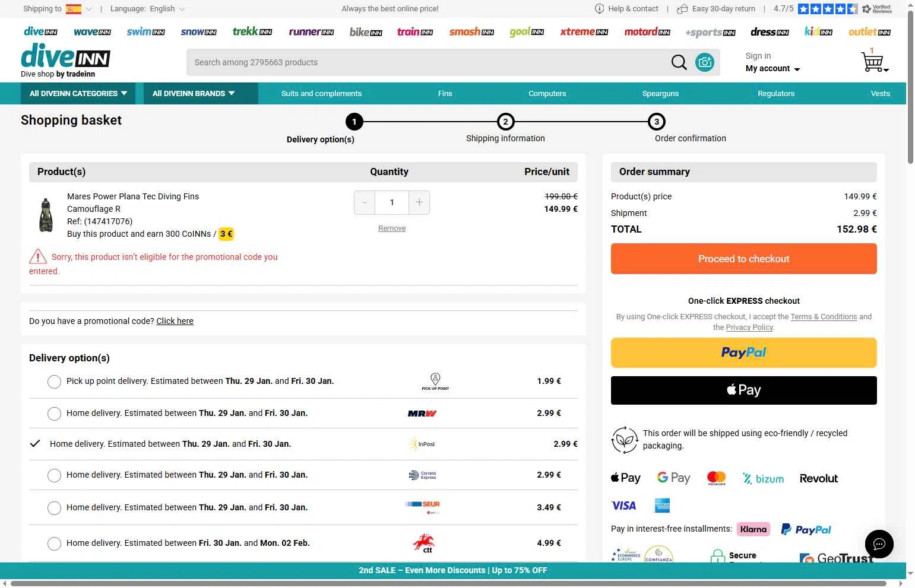
Task: Click the horizontal page scrollbar
Action: point(448,584)
